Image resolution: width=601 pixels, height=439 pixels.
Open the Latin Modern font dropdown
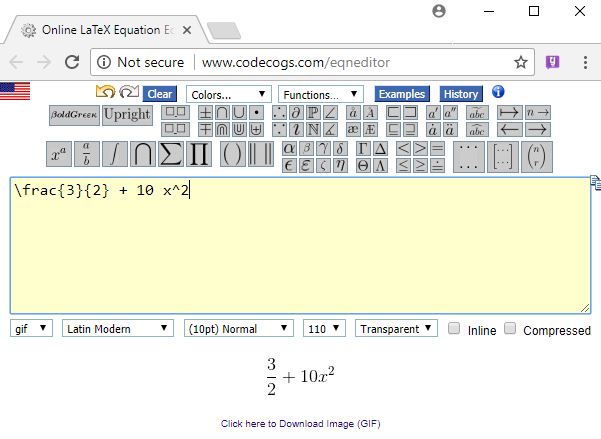[x=119, y=329]
